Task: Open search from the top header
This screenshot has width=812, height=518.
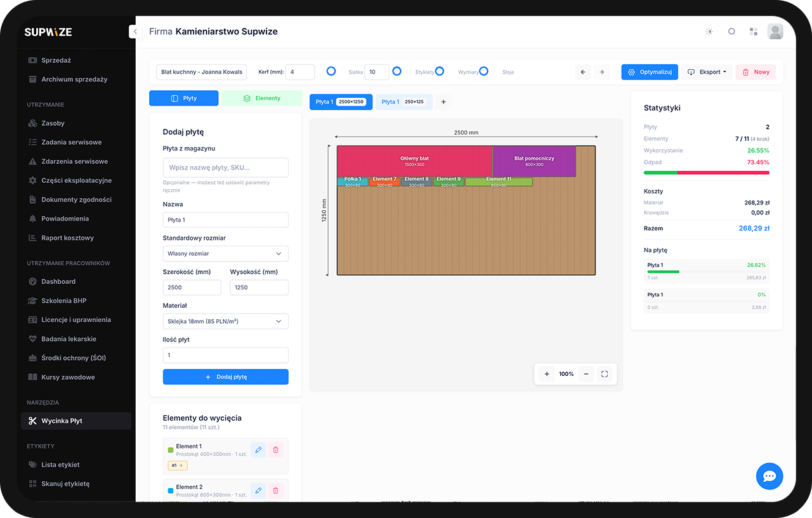Action: click(731, 30)
